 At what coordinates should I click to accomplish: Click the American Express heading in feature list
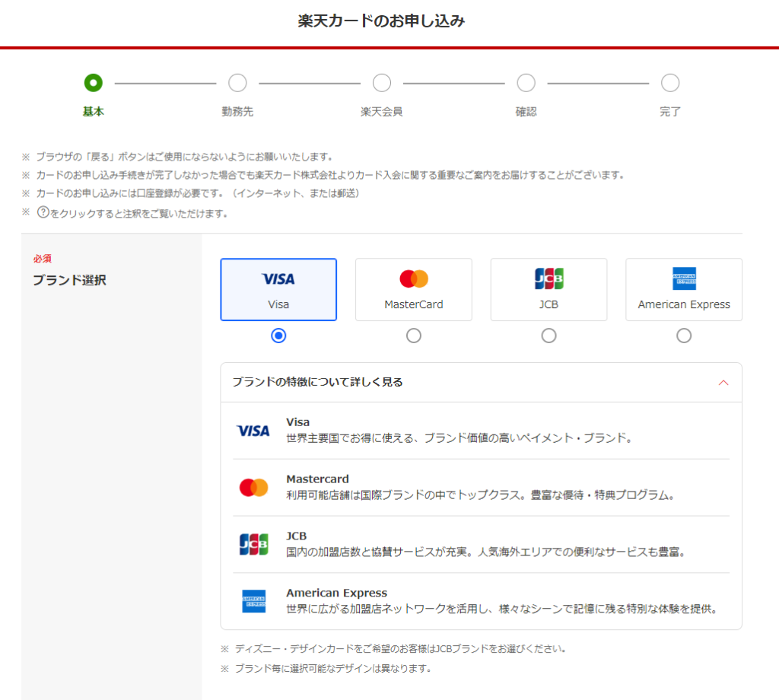[336, 593]
